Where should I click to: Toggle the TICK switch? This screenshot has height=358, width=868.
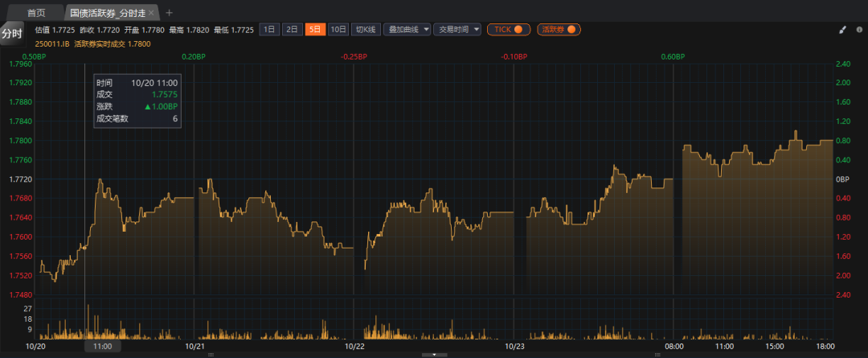point(508,30)
